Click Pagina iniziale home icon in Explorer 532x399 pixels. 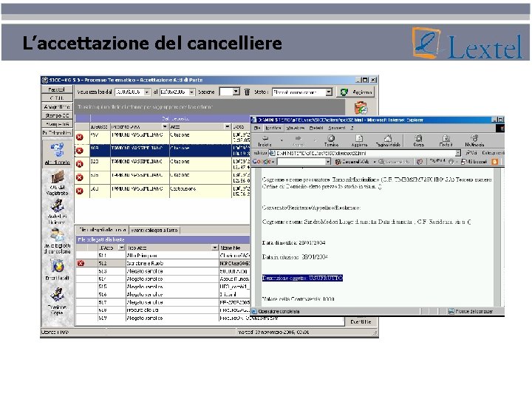(x=388, y=138)
